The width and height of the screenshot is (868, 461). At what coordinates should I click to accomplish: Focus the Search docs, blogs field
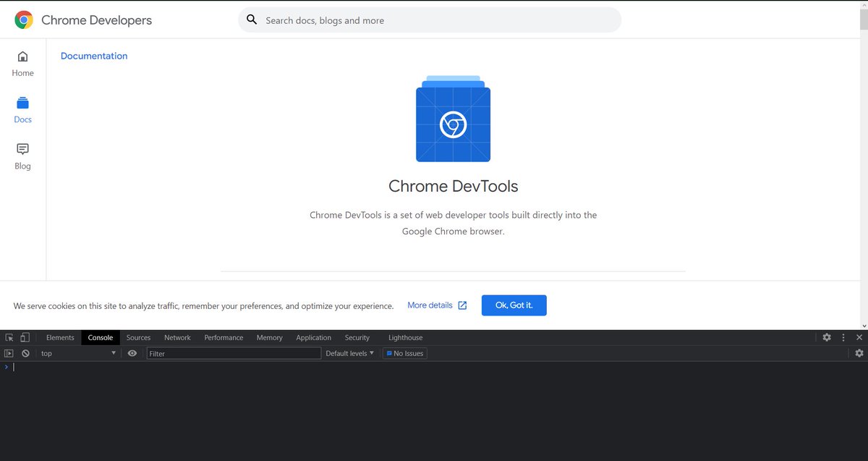pos(430,20)
